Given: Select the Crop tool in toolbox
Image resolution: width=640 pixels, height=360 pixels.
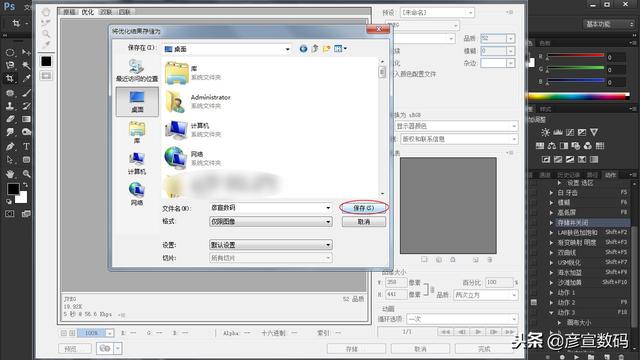Looking at the screenshot, I should coord(10,78).
